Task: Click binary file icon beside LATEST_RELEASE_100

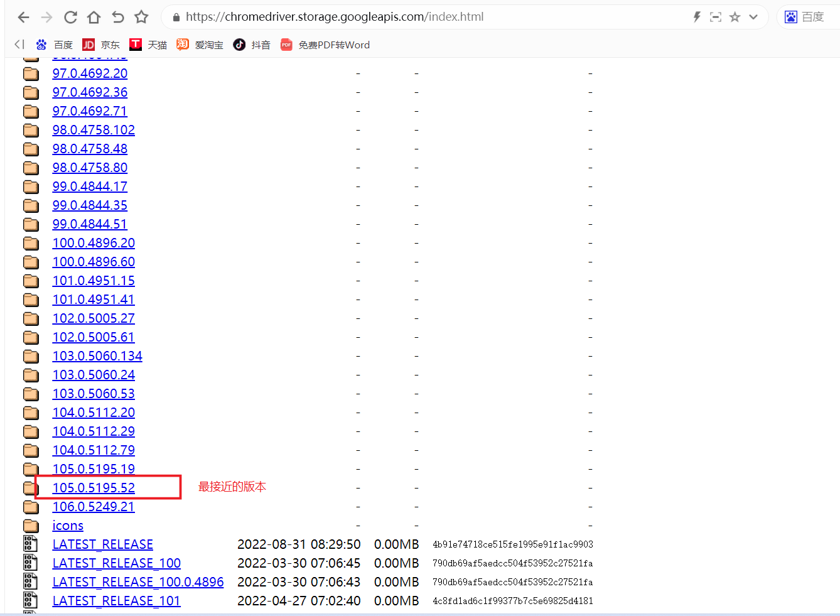Action: (x=30, y=563)
